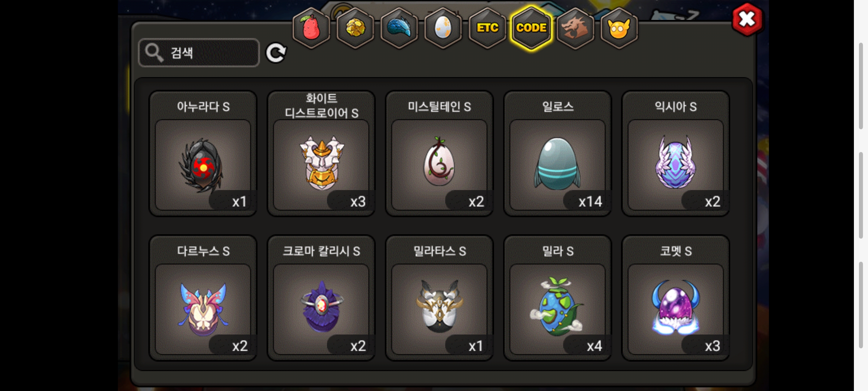Select the CODE tab
868x391 pixels.
(x=531, y=28)
